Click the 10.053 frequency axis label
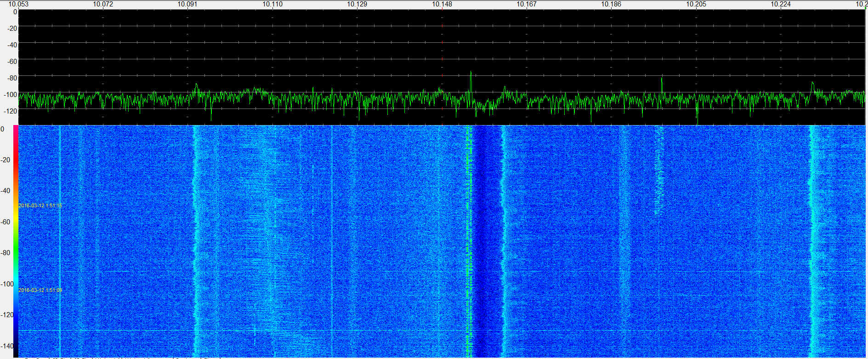The image size is (868, 359). pos(18,4)
